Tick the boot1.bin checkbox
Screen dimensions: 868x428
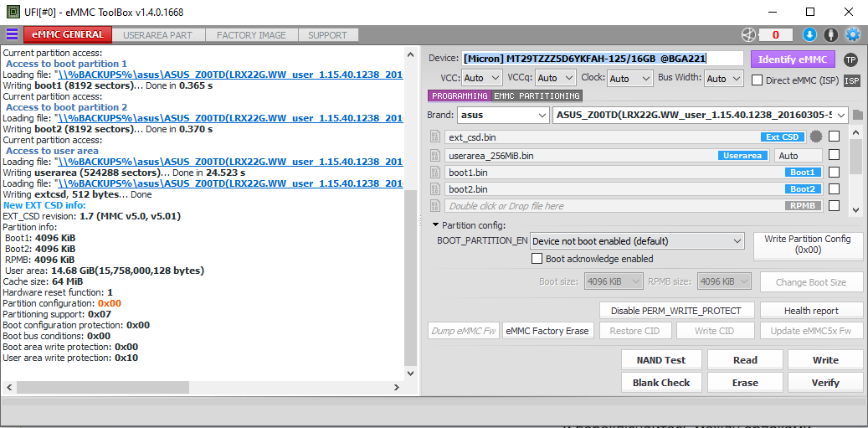pos(834,173)
